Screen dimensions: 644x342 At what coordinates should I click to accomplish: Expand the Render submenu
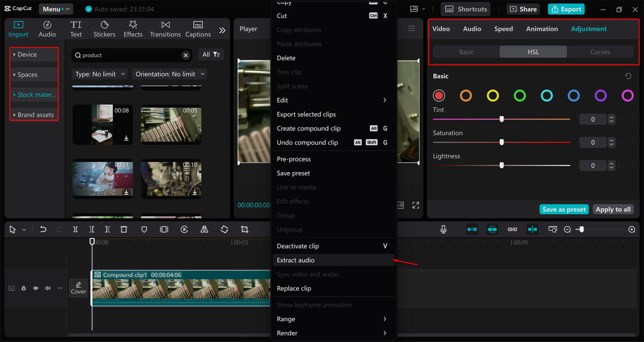pyautogui.click(x=334, y=333)
